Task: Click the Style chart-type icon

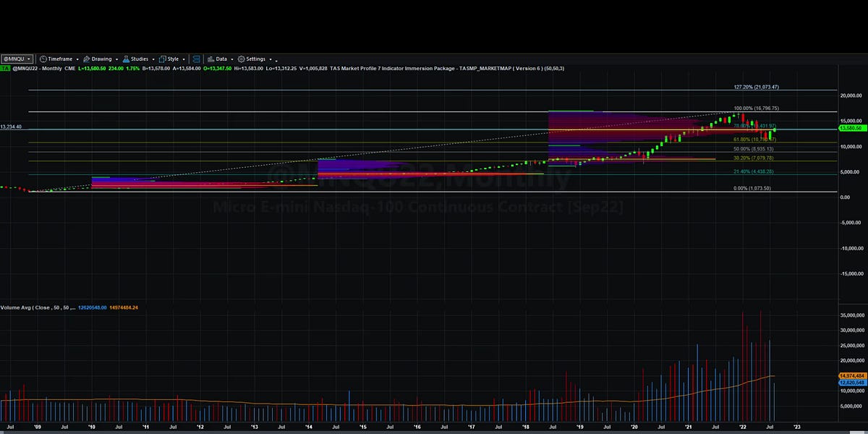Action: pyautogui.click(x=161, y=59)
